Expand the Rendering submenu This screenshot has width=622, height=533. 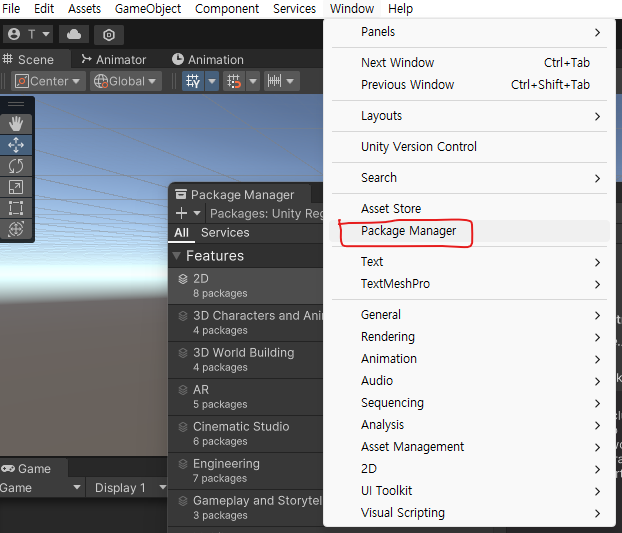coord(469,337)
